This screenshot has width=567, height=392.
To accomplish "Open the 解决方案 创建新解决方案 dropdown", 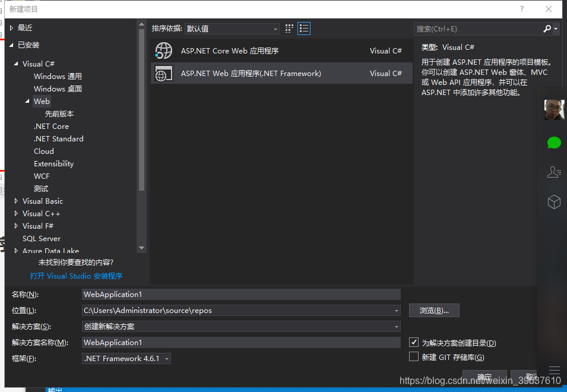I will tap(241, 327).
